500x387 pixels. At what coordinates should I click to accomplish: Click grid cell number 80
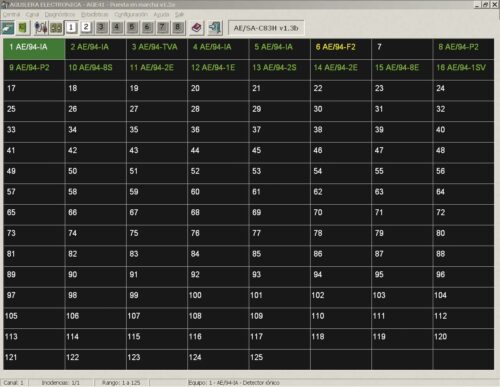coord(464,235)
